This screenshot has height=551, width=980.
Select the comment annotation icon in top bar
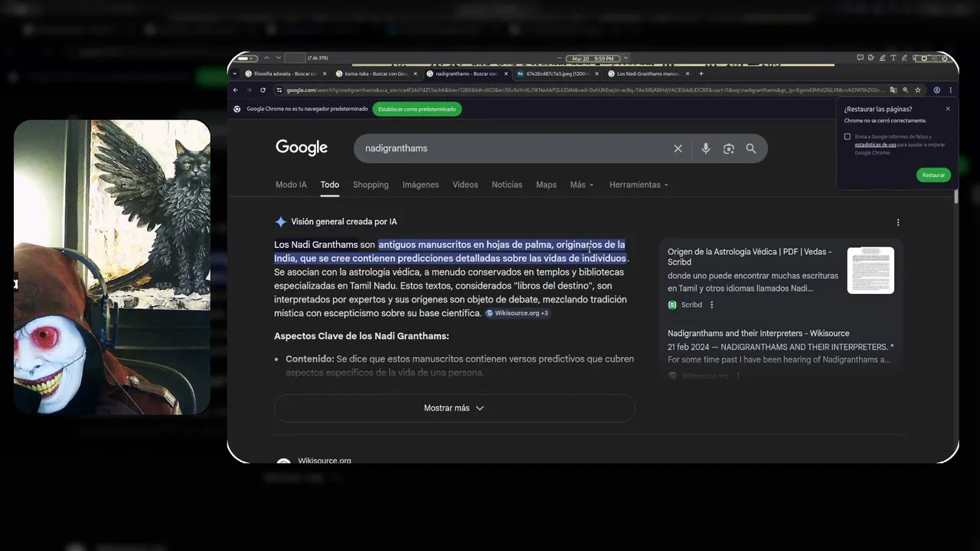click(x=860, y=58)
